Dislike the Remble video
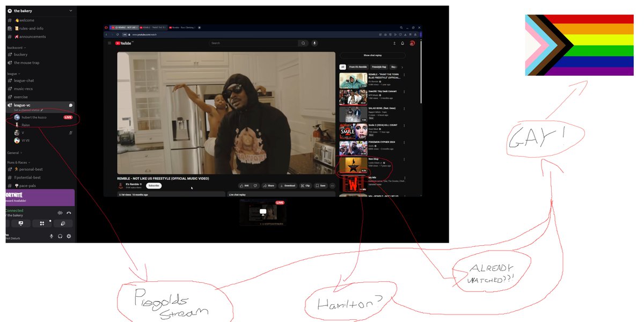Screen dimensions: 644x322 (x=255, y=186)
